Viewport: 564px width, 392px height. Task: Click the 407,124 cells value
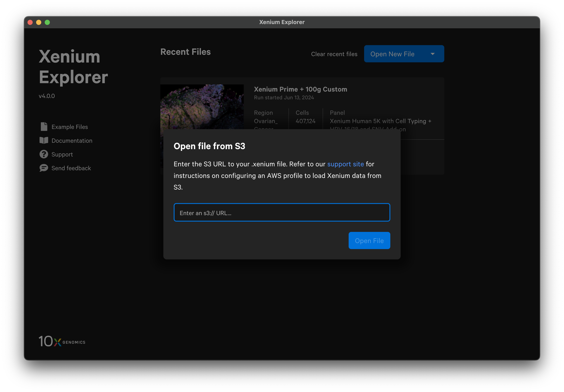tap(305, 121)
